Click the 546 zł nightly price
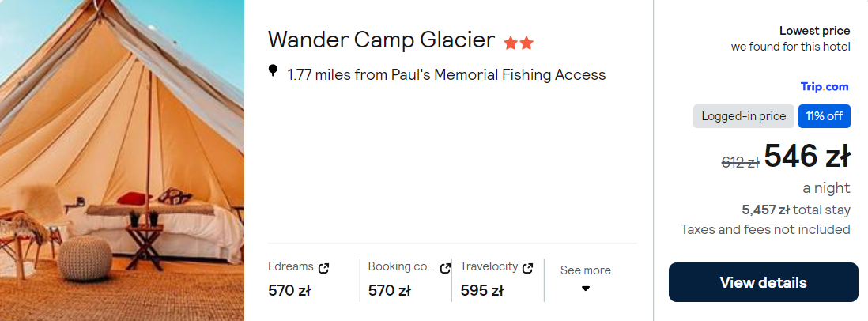 coord(806,157)
